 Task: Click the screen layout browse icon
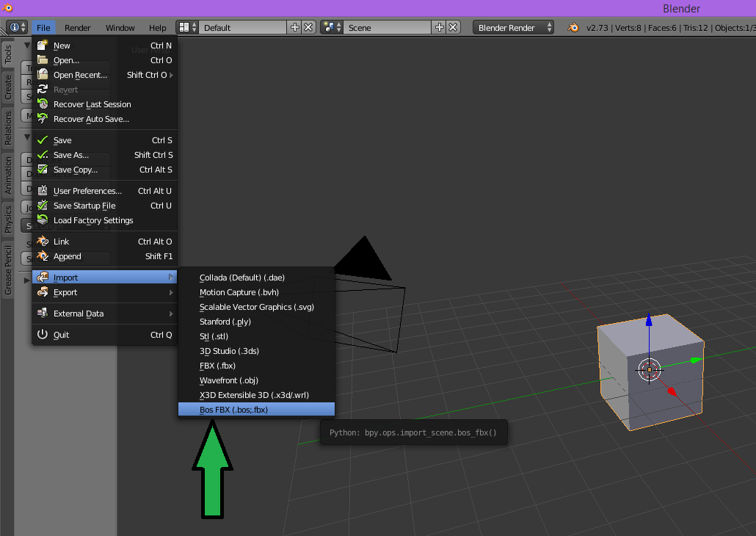pos(187,27)
